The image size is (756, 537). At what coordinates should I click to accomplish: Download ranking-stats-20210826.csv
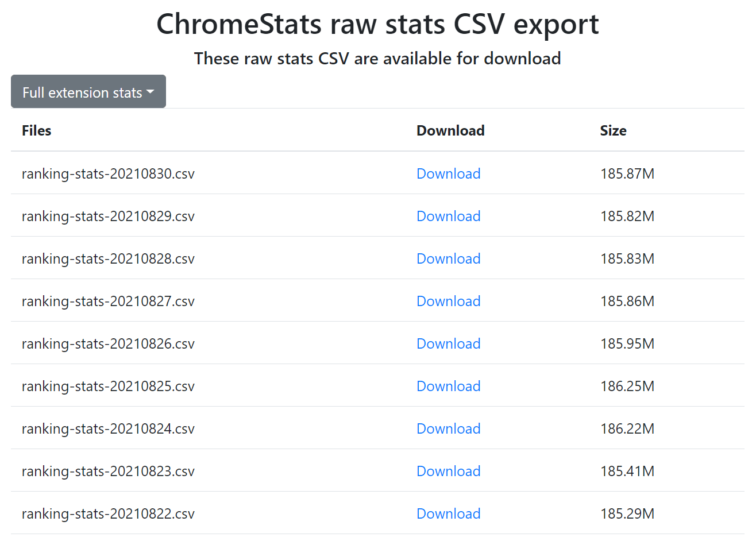(448, 343)
